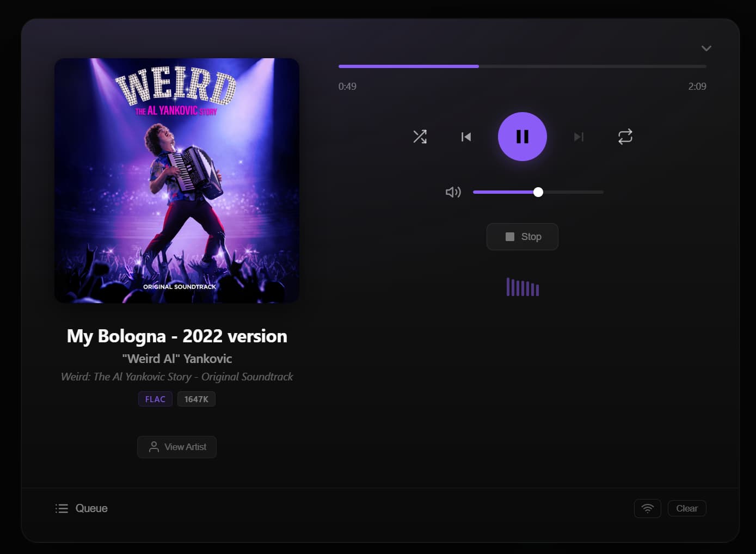
Task: Click the total duration 2:09
Action: (697, 87)
